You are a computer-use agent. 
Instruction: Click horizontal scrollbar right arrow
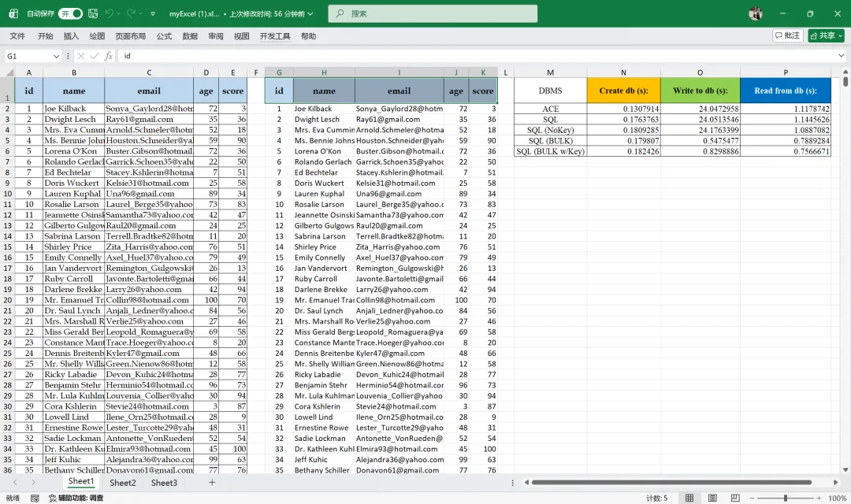point(836,482)
